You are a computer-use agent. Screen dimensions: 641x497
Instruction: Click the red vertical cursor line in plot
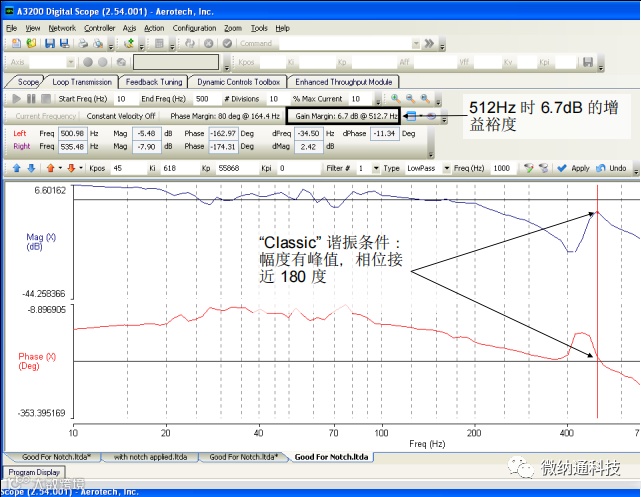point(597,301)
